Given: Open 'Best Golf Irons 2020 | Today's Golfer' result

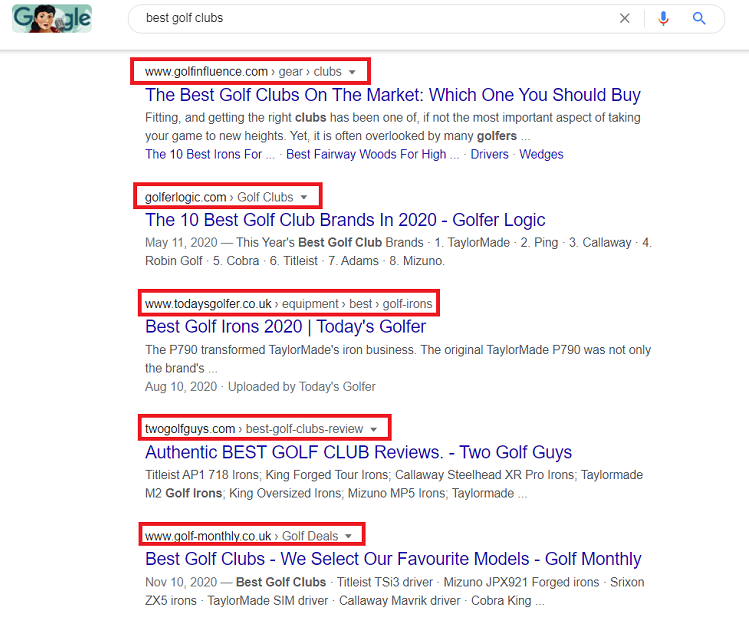Looking at the screenshot, I should 285,327.
